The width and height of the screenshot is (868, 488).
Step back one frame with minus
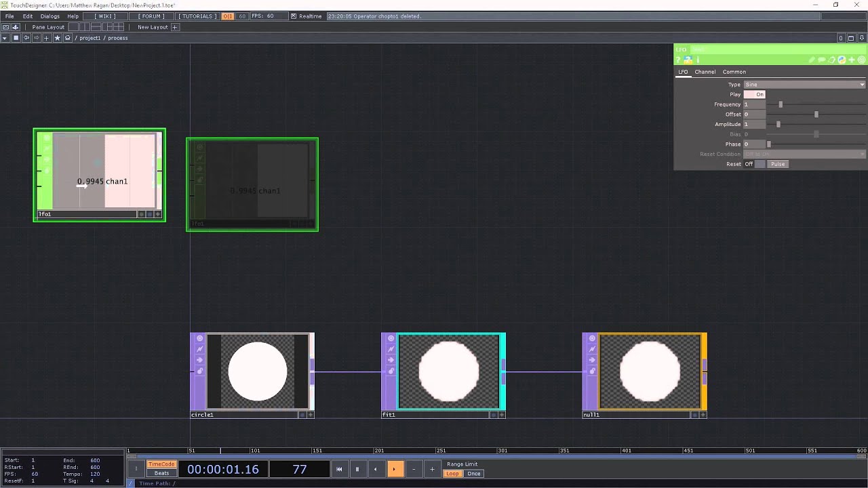(414, 469)
